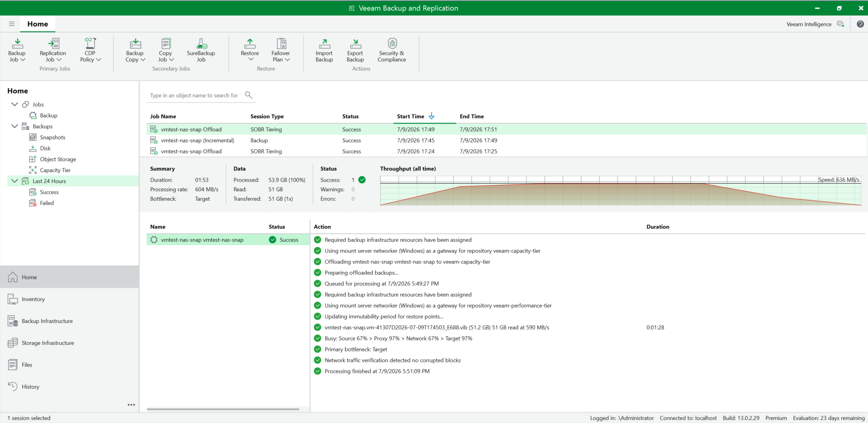Collapse the Backups tree node
868x423 pixels.
tap(15, 126)
